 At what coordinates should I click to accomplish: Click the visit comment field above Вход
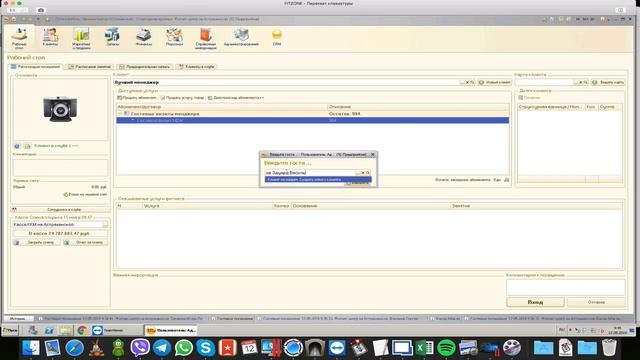[565, 287]
